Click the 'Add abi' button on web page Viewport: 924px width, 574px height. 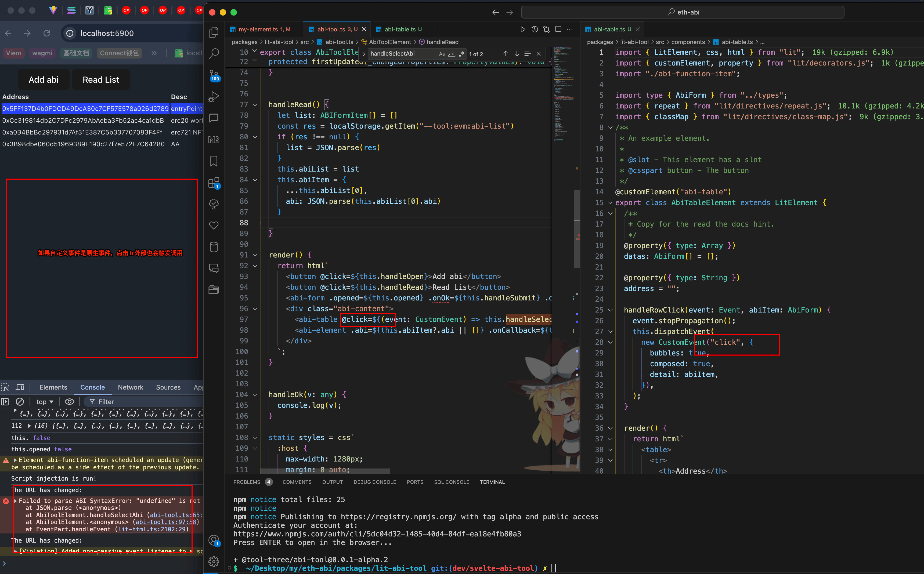tap(44, 80)
